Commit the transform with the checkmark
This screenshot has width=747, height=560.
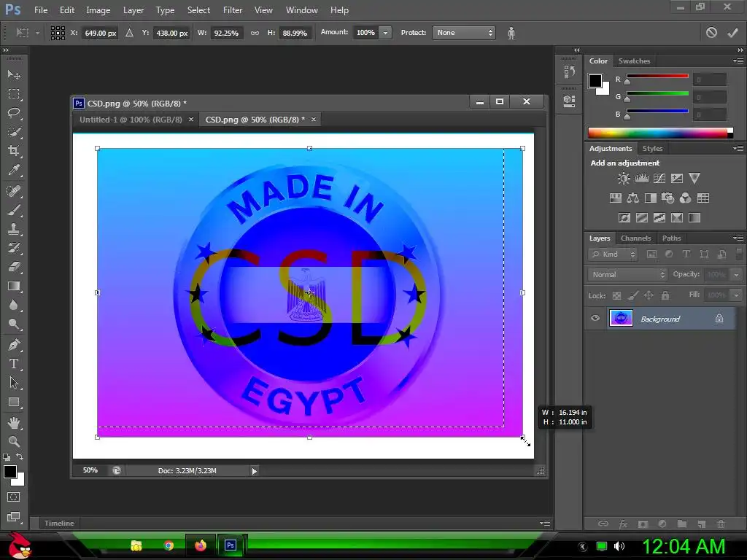[732, 33]
